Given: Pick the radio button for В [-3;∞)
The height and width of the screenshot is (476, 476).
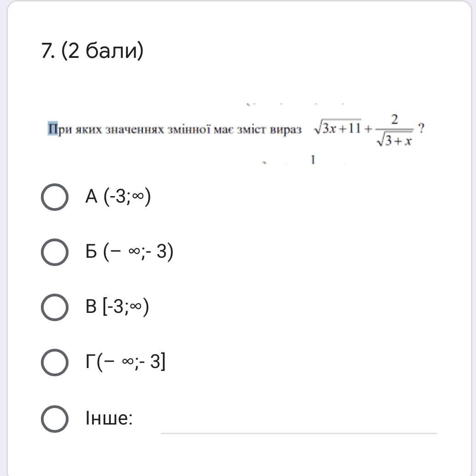Looking at the screenshot, I should [55, 307].
